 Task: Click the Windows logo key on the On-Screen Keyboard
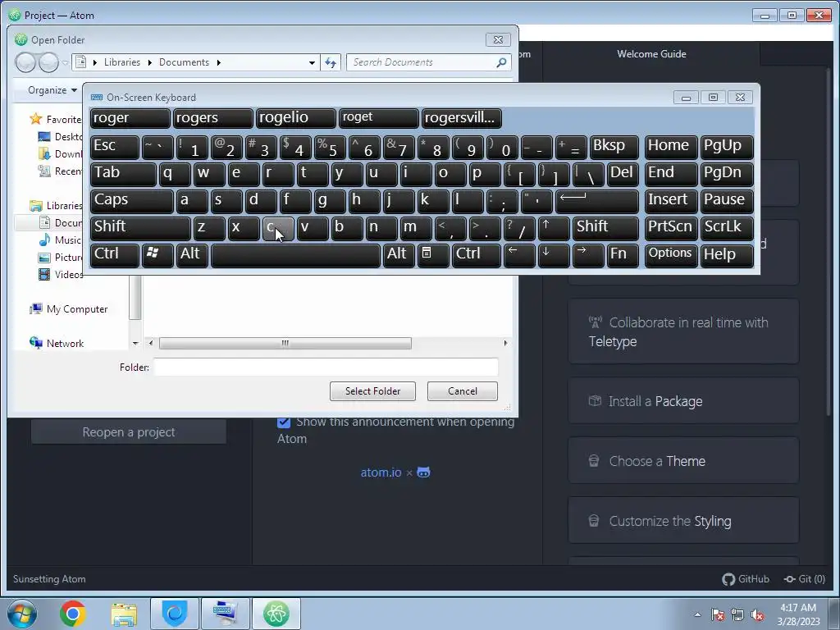[x=157, y=255]
